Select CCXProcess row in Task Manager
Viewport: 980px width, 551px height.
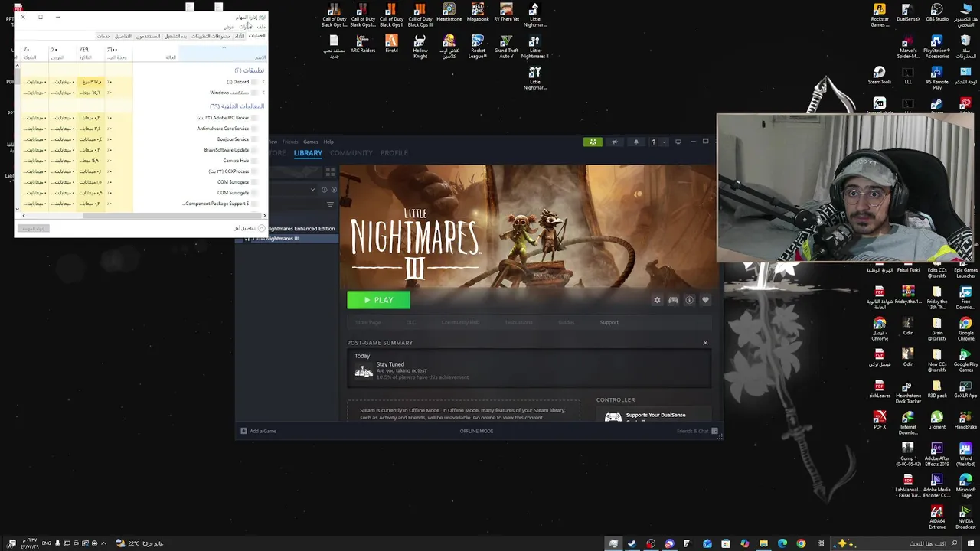point(142,171)
